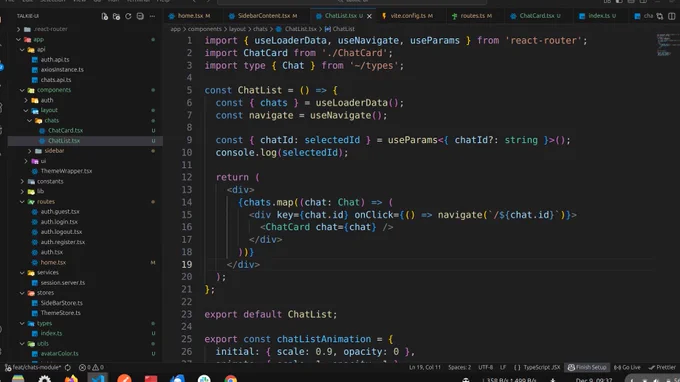The height and width of the screenshot is (382, 680).
Task: Switch to feat/chats-module branch
Action: point(33,367)
